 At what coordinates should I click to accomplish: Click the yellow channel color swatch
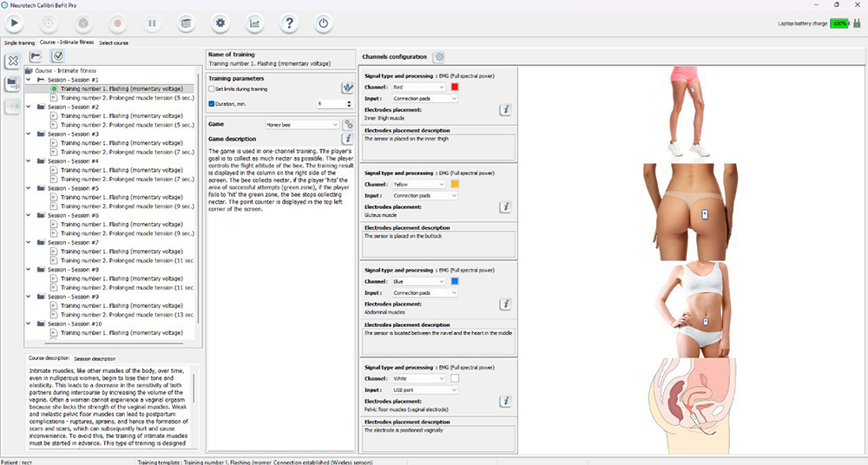tap(455, 184)
